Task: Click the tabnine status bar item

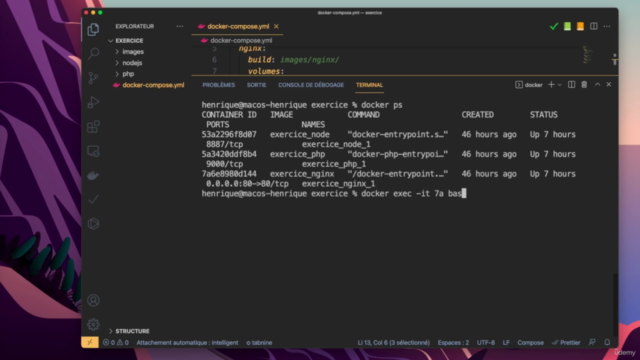Action: [259, 342]
